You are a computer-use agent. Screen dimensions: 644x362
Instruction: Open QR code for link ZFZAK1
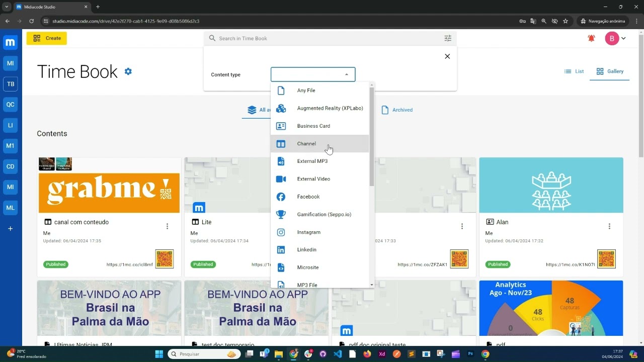[459, 259]
